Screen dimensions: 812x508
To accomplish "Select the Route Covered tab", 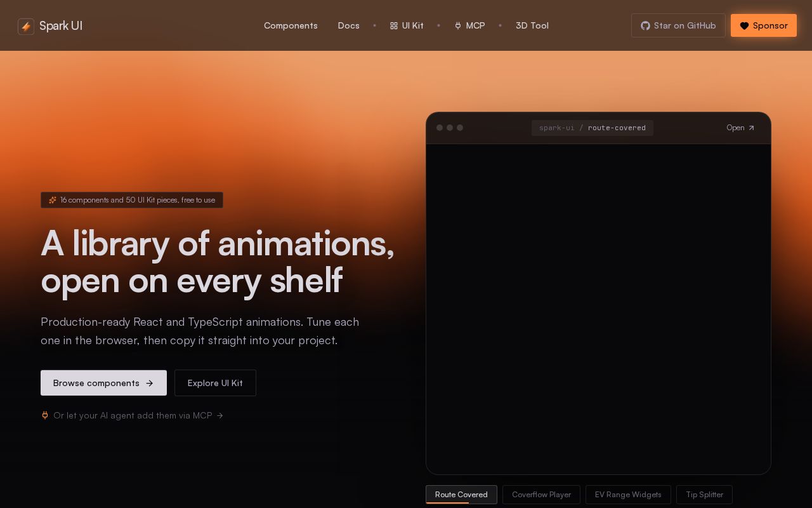I will tap(461, 495).
